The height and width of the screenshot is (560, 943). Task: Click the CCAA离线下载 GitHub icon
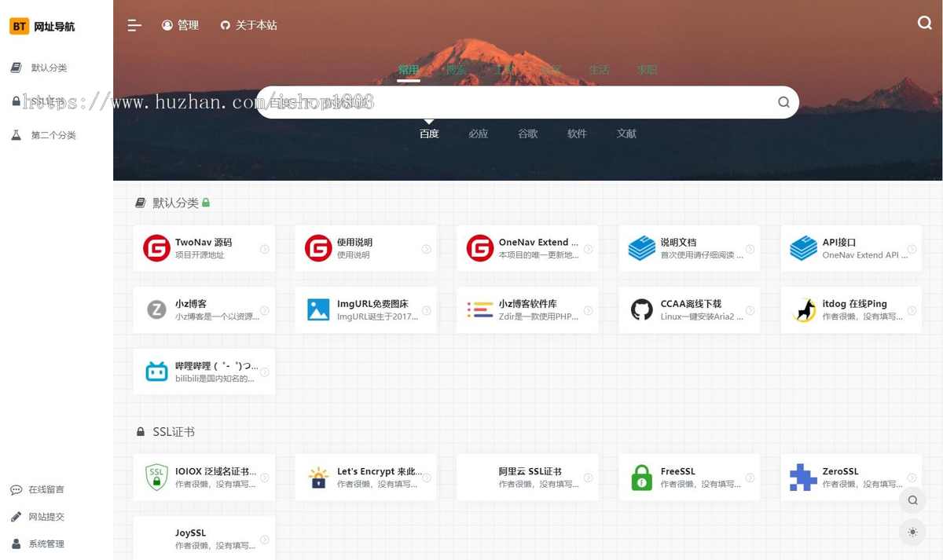click(642, 309)
